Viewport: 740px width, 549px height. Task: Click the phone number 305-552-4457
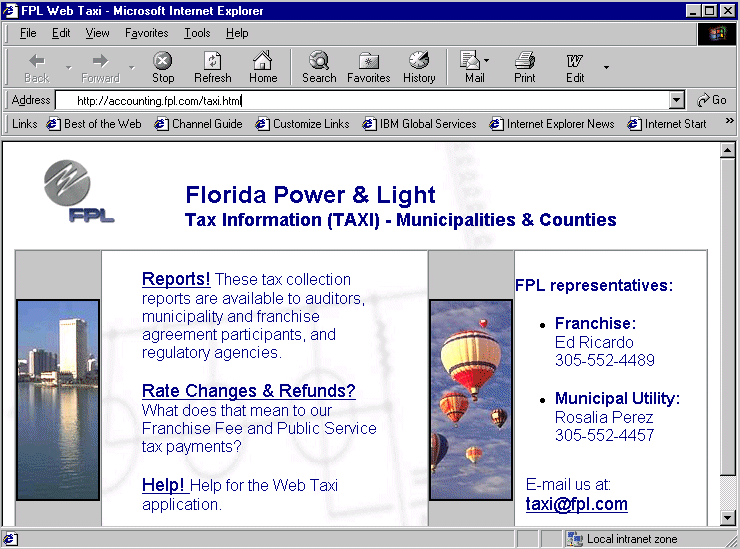coord(605,435)
